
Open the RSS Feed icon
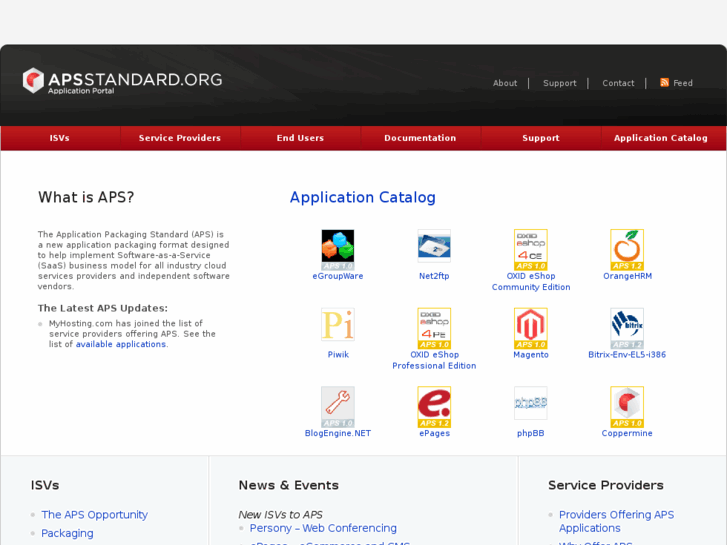click(x=664, y=83)
